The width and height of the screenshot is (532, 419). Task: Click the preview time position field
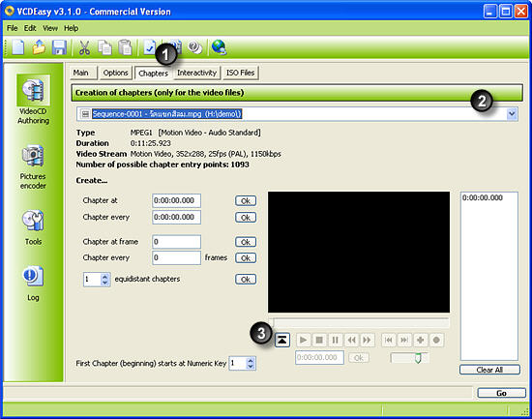(x=319, y=357)
